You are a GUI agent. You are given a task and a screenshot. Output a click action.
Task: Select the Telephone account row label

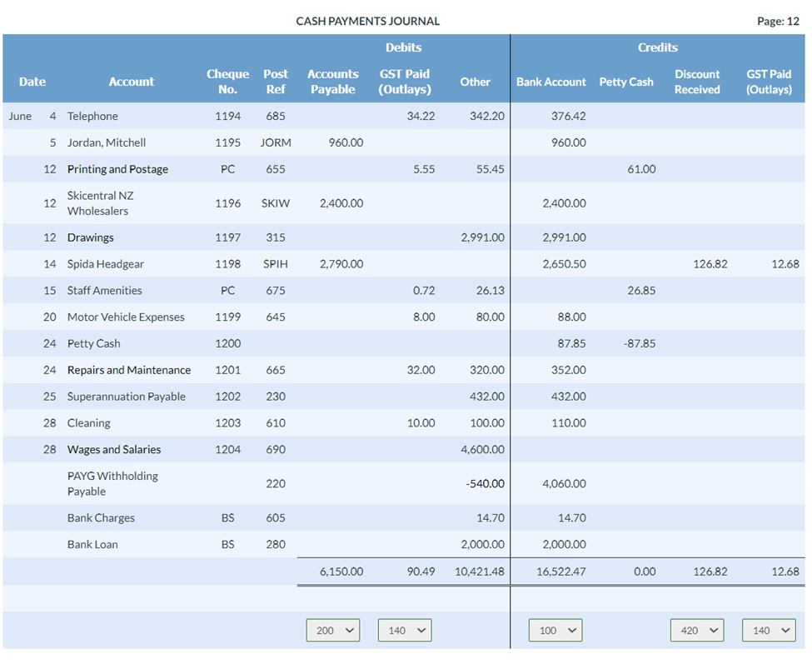(92, 116)
